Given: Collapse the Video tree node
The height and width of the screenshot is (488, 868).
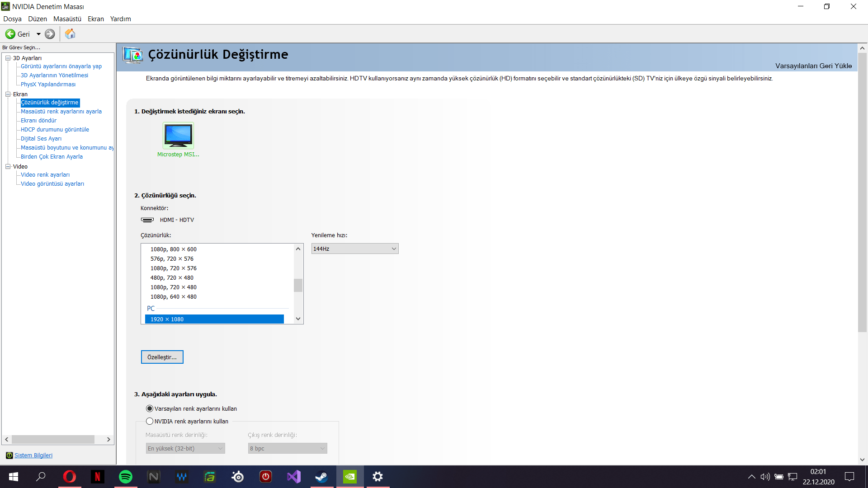Looking at the screenshot, I should (x=8, y=166).
